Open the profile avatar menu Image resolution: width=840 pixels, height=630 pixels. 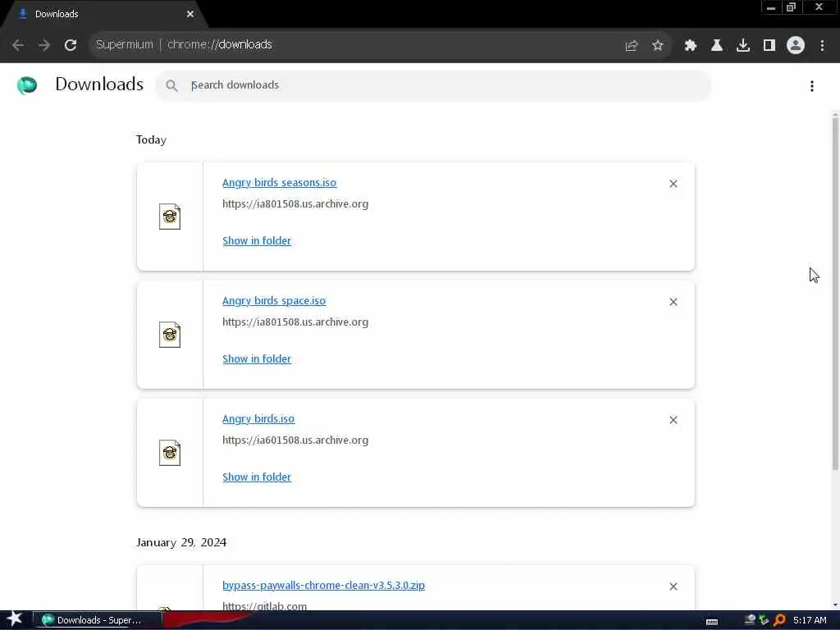pos(795,46)
